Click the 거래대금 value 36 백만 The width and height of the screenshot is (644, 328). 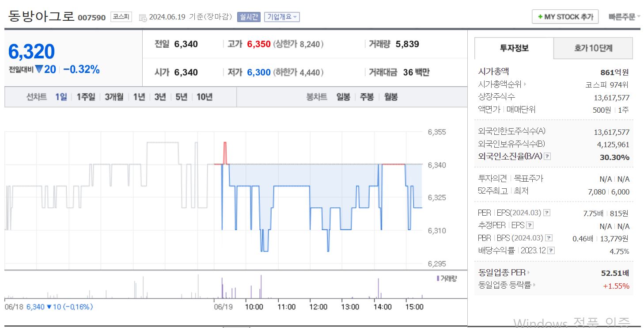tap(416, 72)
